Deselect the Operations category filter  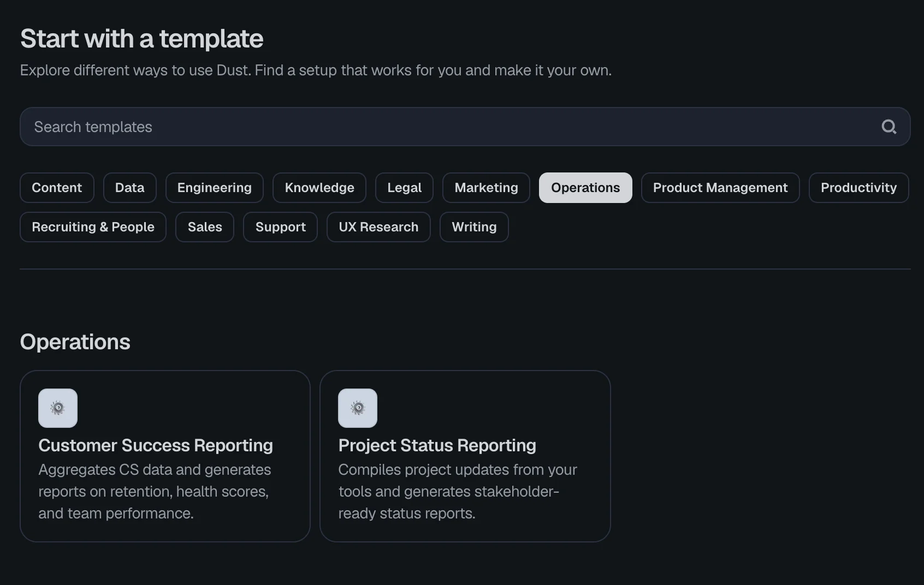(585, 187)
